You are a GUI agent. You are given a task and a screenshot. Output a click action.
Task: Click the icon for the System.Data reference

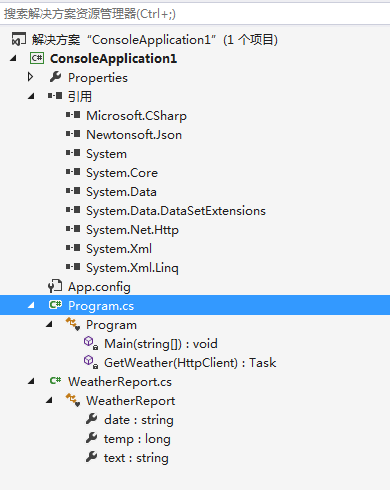point(73,191)
